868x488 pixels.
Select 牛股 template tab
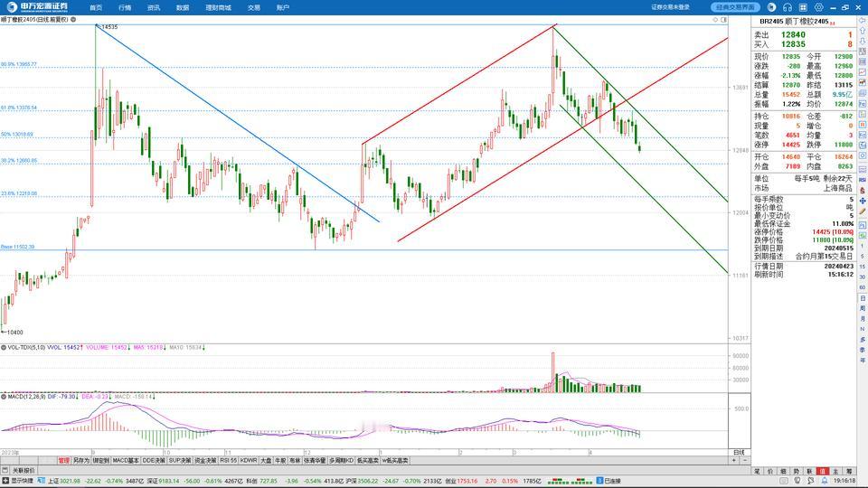pyautogui.click(x=280, y=460)
